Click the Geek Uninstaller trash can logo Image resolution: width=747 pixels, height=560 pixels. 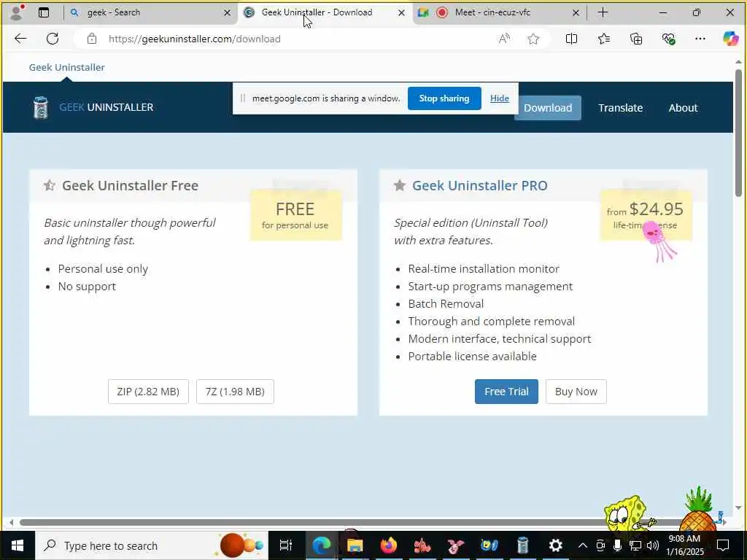click(x=41, y=107)
